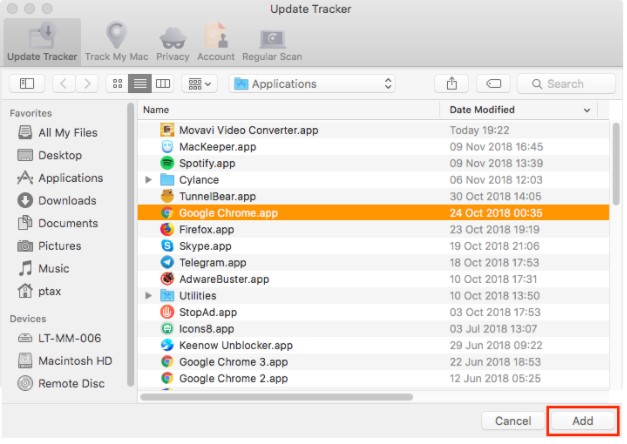
Task: Switch to list view
Action: click(x=140, y=84)
